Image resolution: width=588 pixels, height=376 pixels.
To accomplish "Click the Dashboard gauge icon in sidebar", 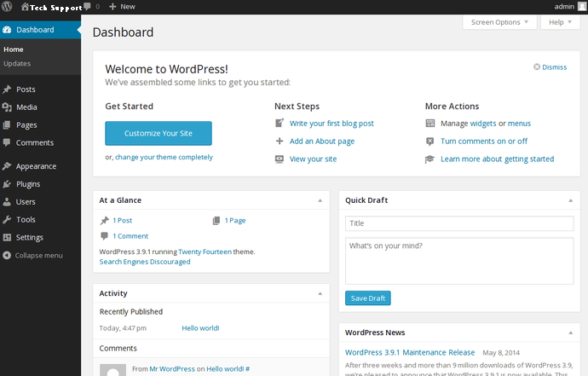I will coord(7,30).
